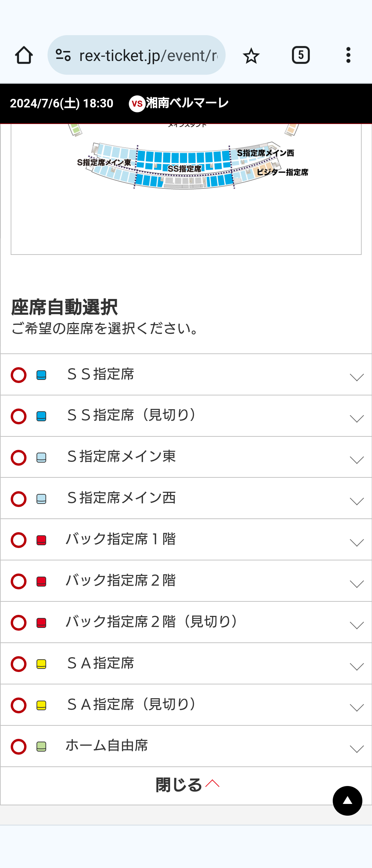Tap the yellow seat icon for SA指定席
Image resolution: width=372 pixels, height=868 pixels.
[x=41, y=664]
